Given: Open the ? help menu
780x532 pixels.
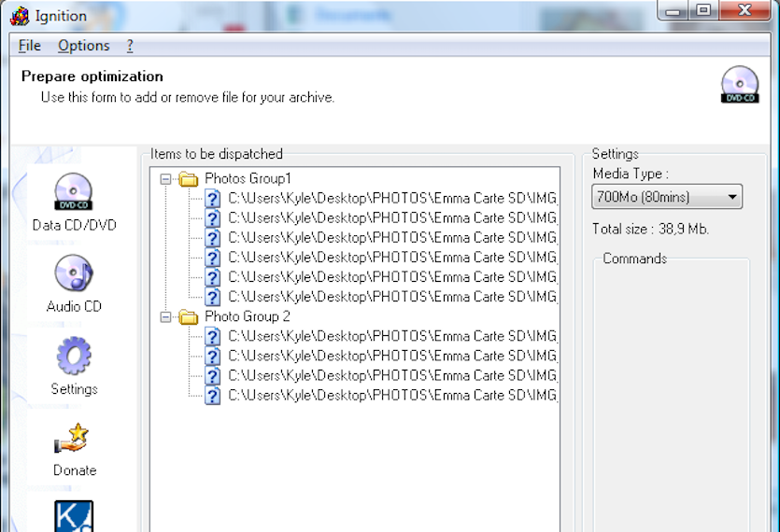Looking at the screenshot, I should pyautogui.click(x=130, y=46).
